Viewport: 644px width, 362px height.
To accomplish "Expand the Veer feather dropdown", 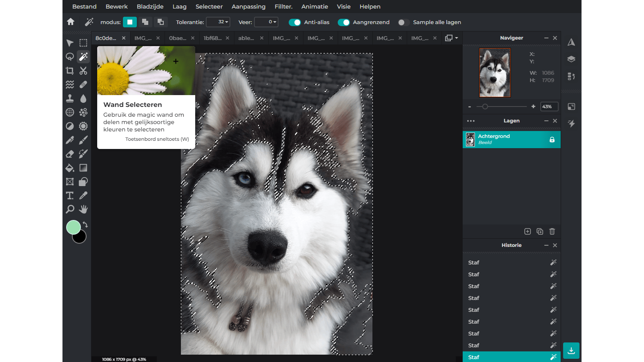I will [266, 22].
